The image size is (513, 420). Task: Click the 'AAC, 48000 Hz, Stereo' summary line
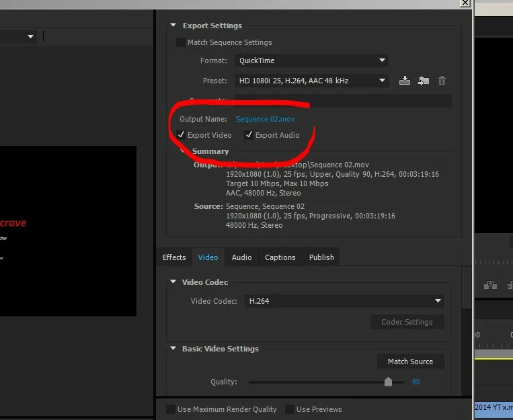(x=263, y=193)
